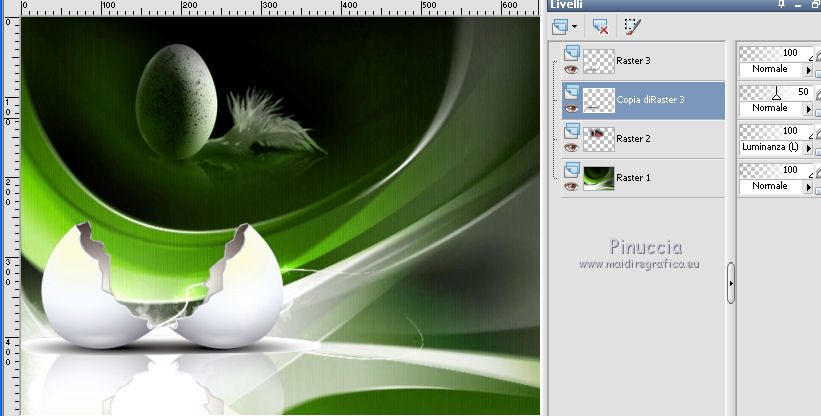This screenshot has height=416, width=821.
Task: Hide the Raster 3 layer
Action: click(571, 69)
